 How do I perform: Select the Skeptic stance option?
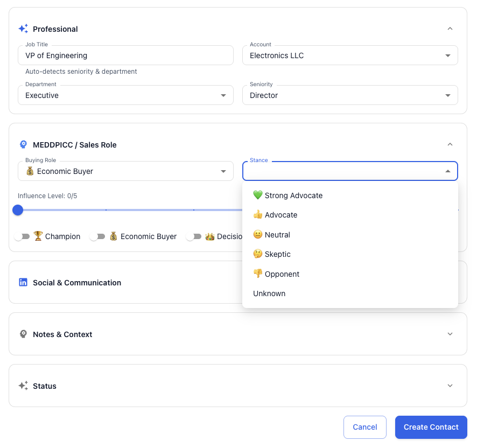tap(272, 254)
